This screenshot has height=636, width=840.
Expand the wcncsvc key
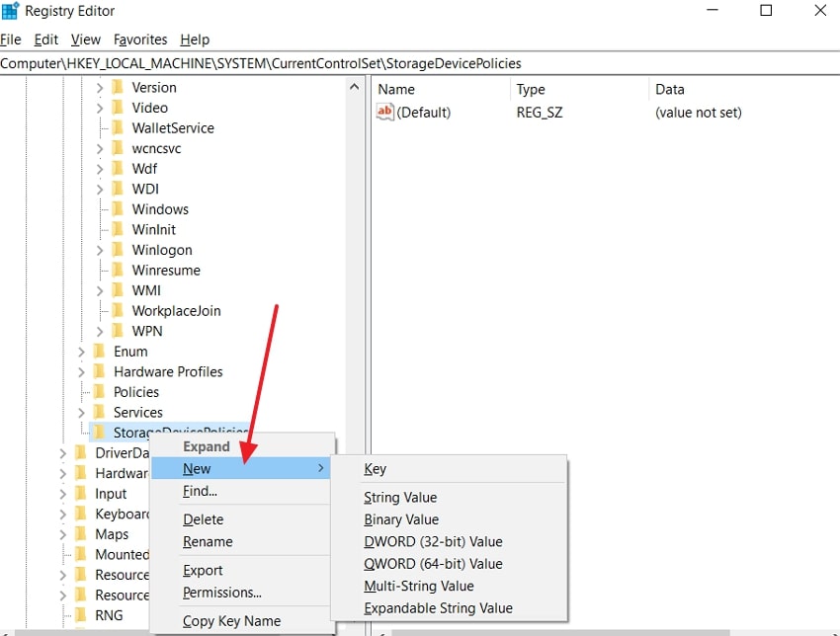tap(99, 148)
